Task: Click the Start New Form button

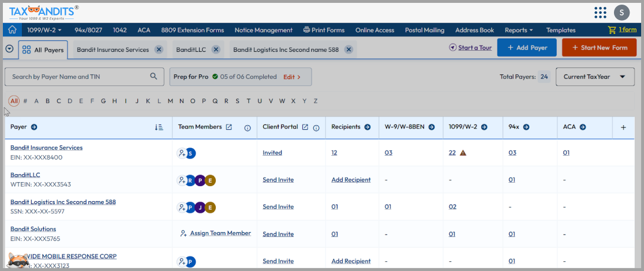Action: coord(600,48)
